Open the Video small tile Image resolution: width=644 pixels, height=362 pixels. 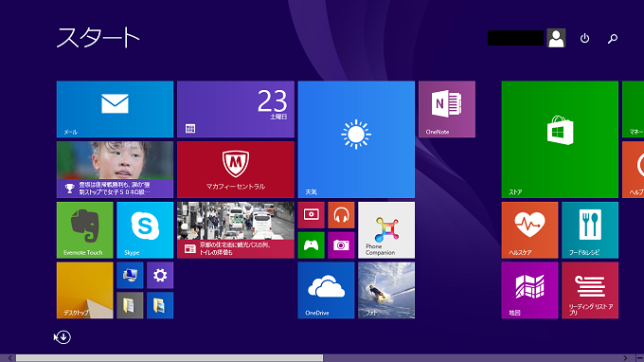pyautogui.click(x=311, y=215)
